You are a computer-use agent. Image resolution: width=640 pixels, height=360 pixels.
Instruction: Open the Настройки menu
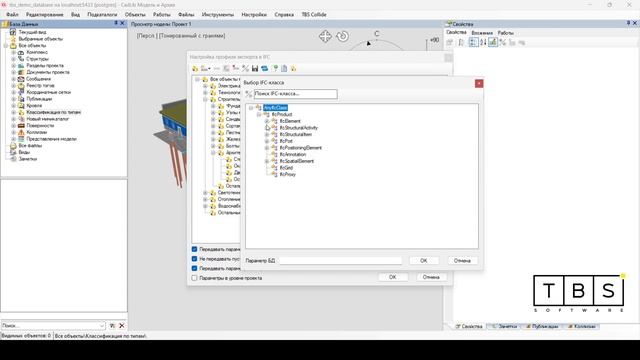254,14
